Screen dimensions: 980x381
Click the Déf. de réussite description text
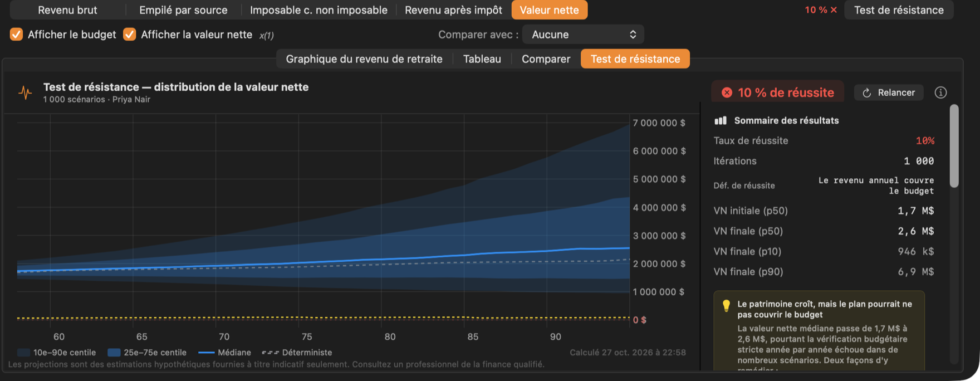coord(876,185)
